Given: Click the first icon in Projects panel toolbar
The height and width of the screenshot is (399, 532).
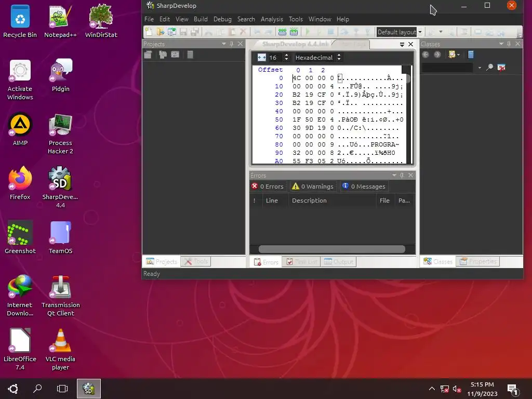Looking at the screenshot, I should [x=148, y=55].
